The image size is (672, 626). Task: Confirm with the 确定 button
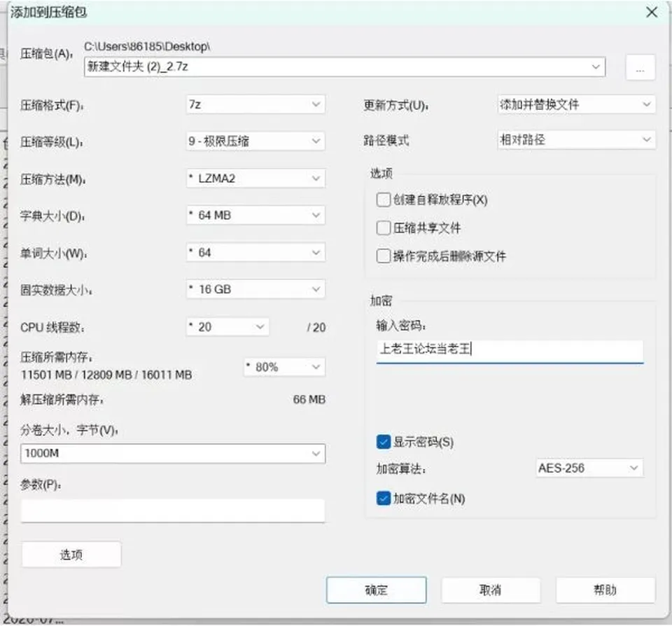(x=377, y=590)
